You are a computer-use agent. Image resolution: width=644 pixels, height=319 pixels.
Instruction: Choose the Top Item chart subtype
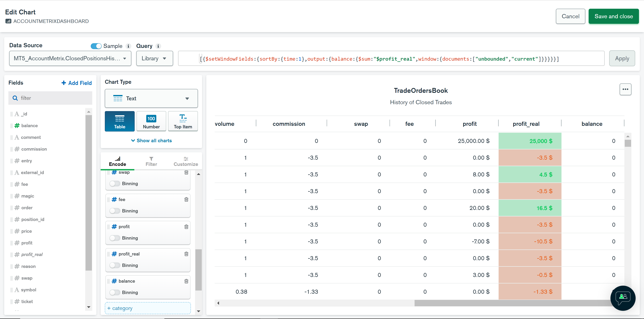point(183,121)
